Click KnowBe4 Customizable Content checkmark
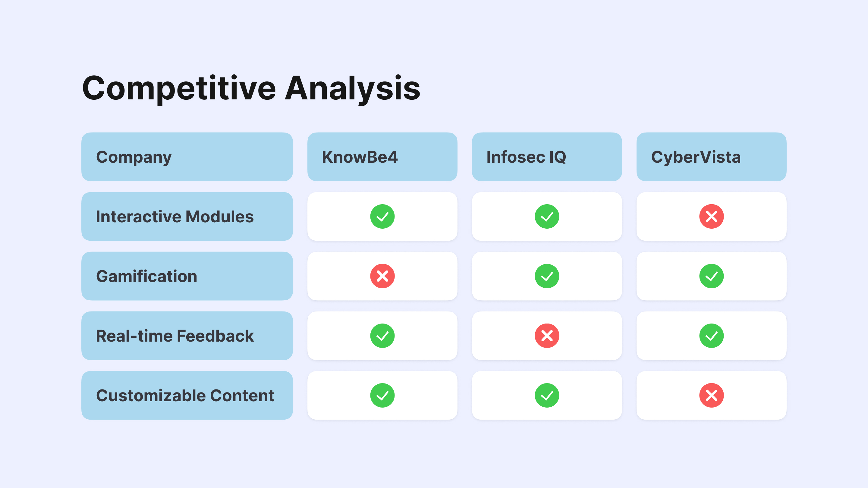Screen dimensions: 868x488 click(x=382, y=396)
